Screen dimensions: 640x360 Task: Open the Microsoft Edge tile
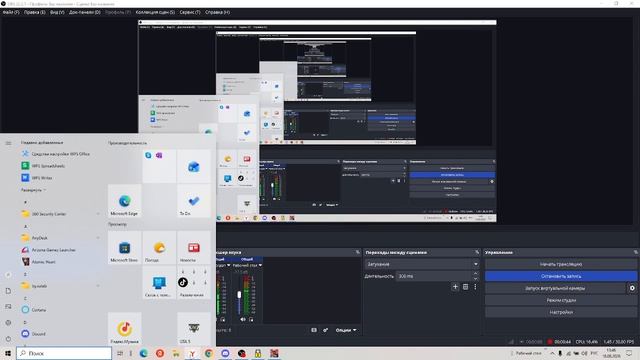(124, 201)
